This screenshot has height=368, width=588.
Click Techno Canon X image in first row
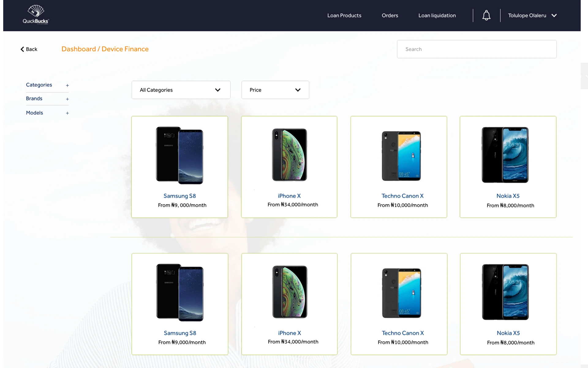(401, 156)
